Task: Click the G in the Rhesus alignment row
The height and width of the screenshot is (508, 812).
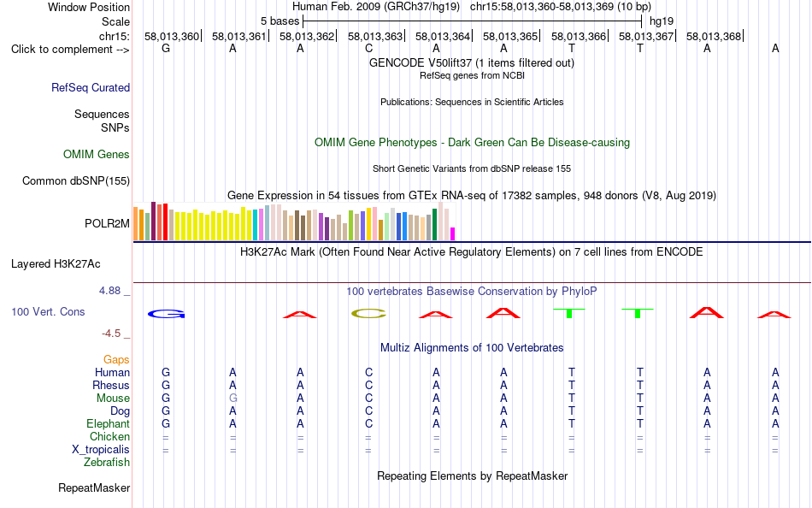Action: (x=166, y=385)
